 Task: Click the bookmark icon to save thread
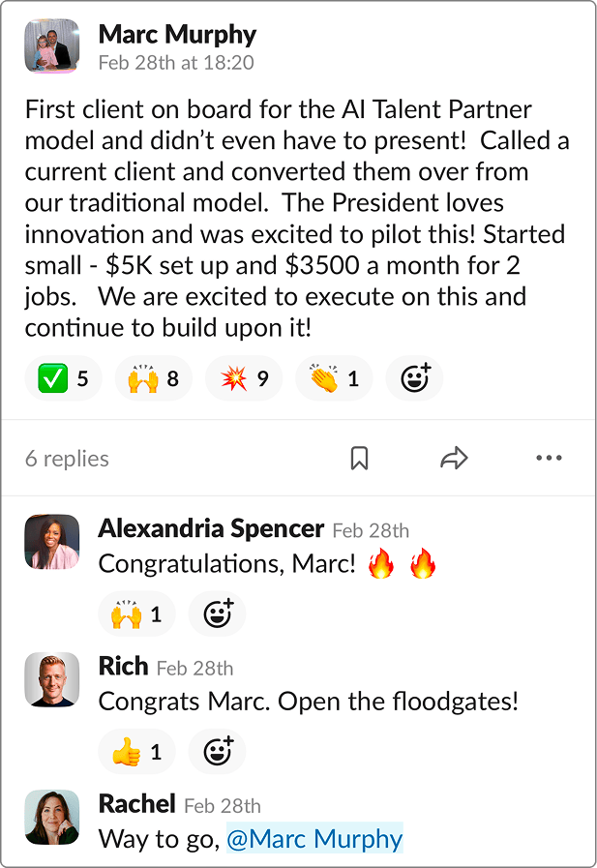359,459
